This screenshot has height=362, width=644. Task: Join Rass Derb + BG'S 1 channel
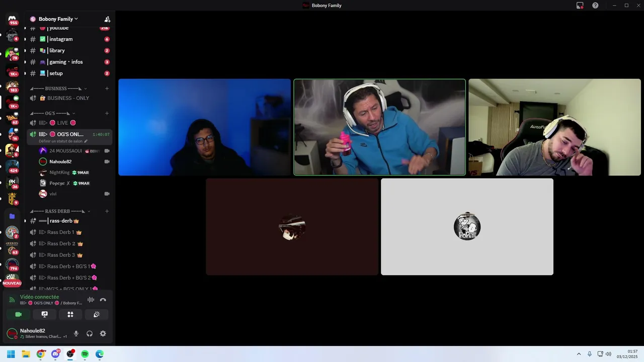(69, 266)
